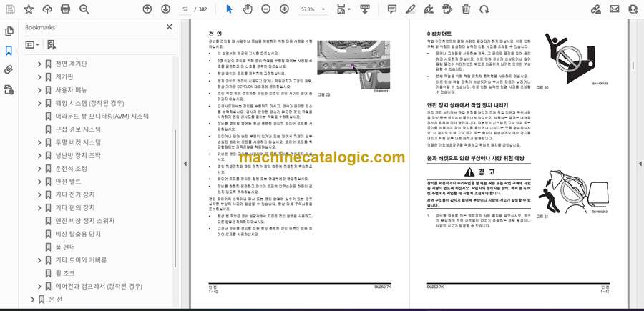Screen dimensions: 644x311
Task: Expand the 냉난방 장치 조작 bookmark
Action: [39, 156]
